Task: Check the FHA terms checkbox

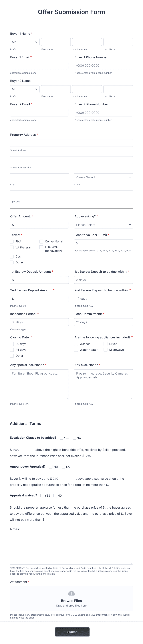Action: pos(12,242)
